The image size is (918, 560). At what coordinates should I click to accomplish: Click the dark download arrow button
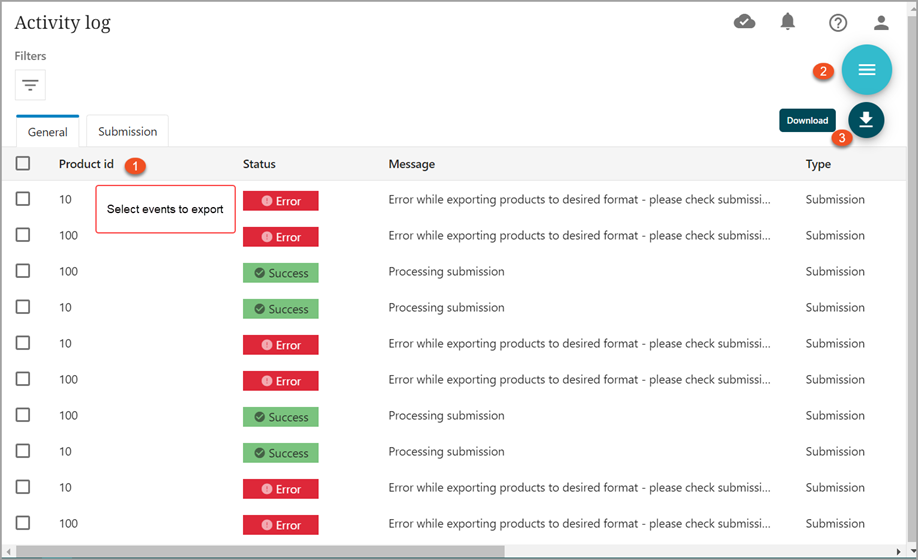(866, 120)
